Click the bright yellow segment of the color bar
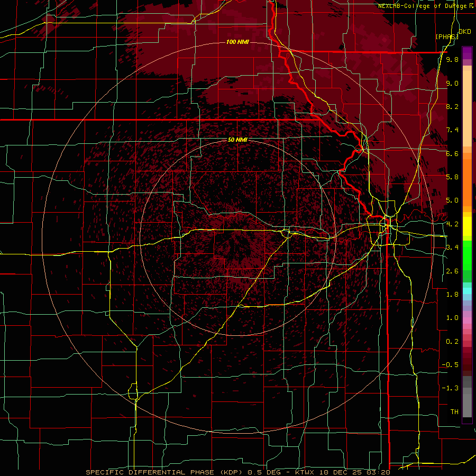 (x=467, y=226)
